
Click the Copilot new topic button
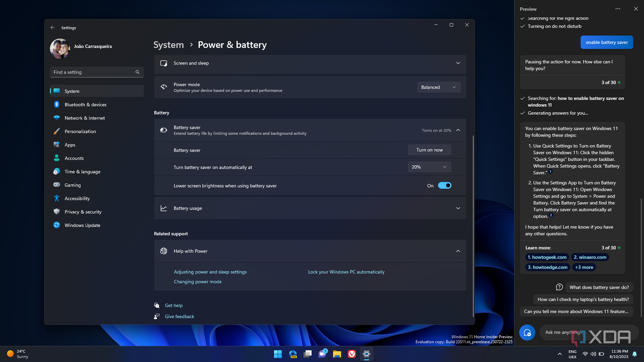point(527,333)
